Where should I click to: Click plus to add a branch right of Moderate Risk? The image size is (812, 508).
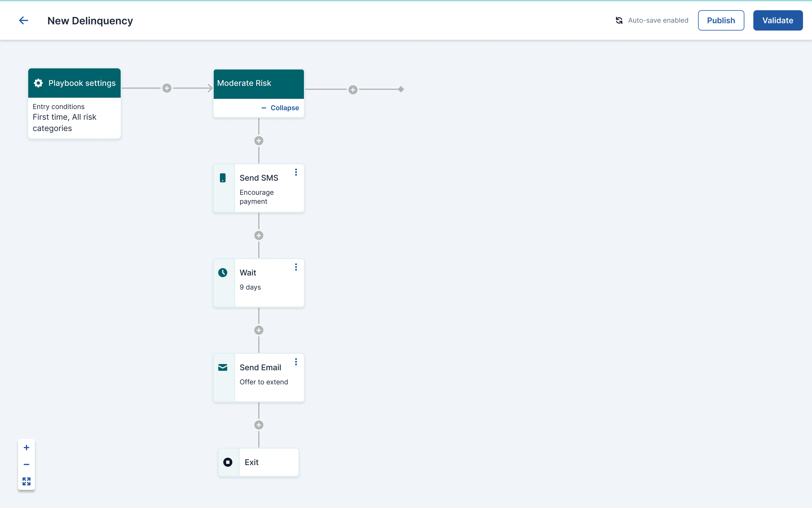pos(352,90)
